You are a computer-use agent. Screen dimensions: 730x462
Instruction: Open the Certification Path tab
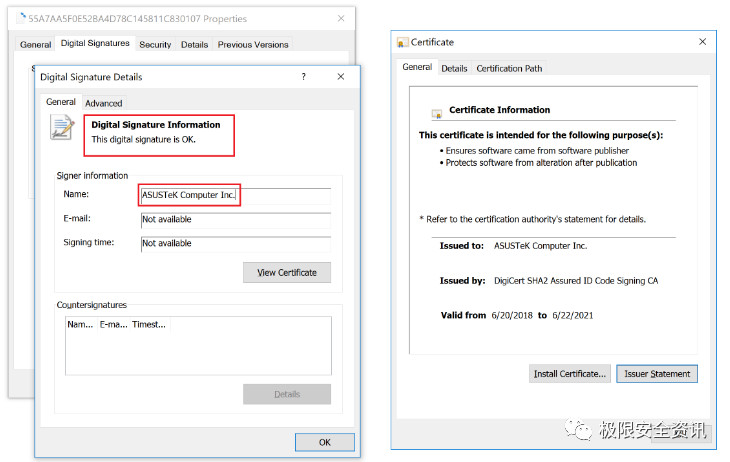tap(509, 68)
